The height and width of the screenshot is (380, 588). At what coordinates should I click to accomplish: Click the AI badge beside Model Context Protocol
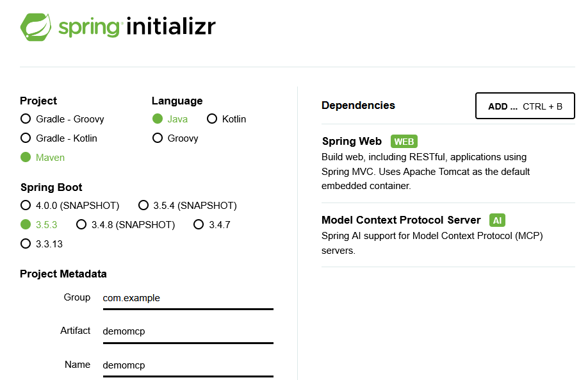[497, 220]
